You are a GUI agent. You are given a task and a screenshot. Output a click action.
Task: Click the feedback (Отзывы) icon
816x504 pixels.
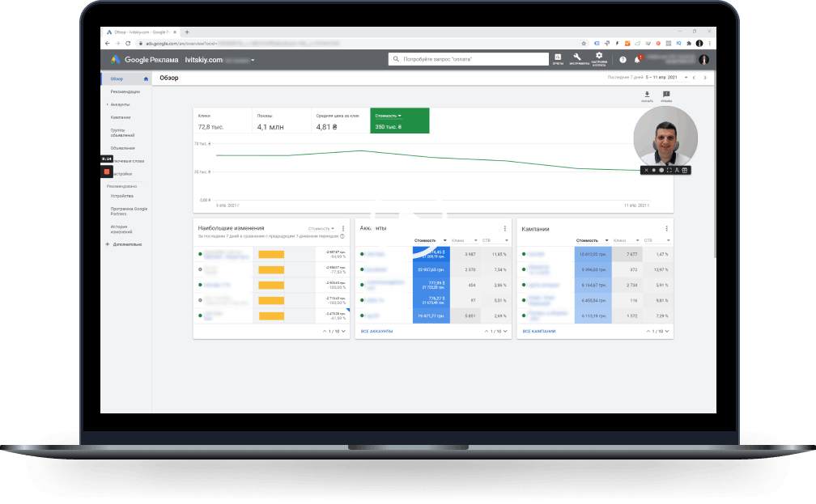[666, 95]
